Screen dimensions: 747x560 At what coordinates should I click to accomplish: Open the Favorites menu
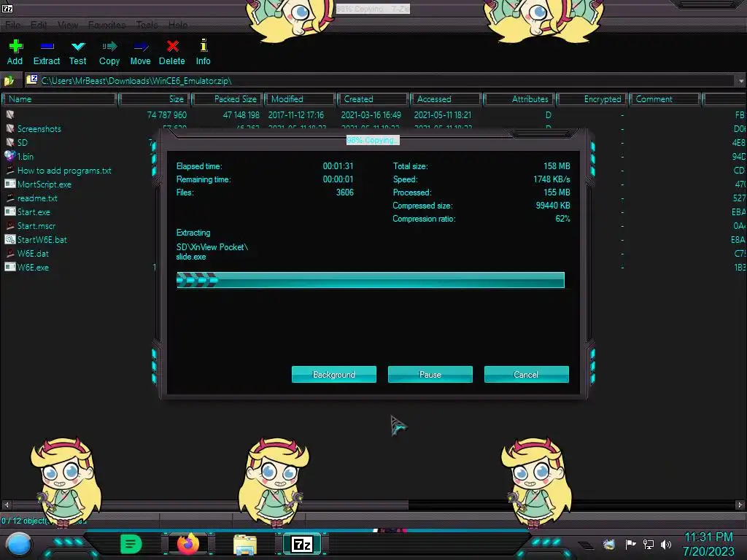[x=107, y=25]
